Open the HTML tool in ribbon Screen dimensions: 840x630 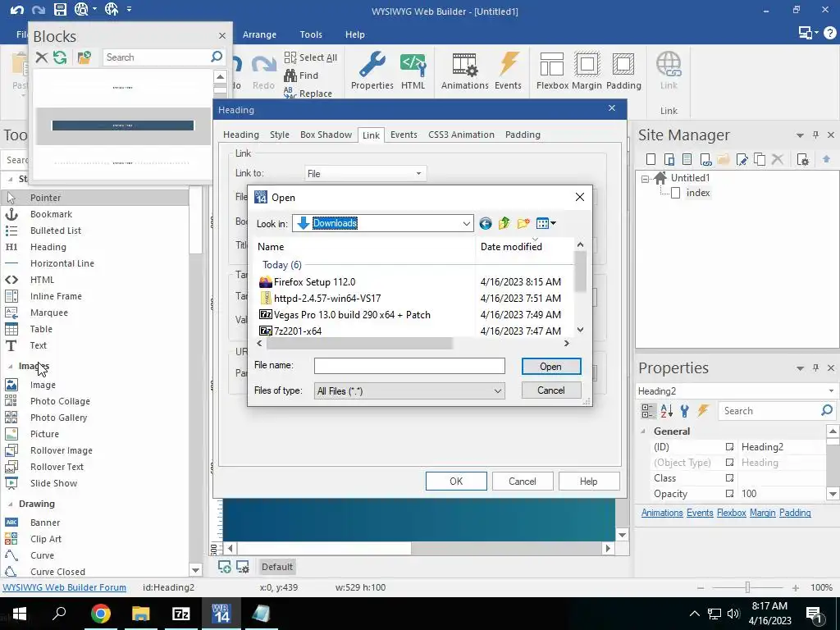(x=413, y=71)
